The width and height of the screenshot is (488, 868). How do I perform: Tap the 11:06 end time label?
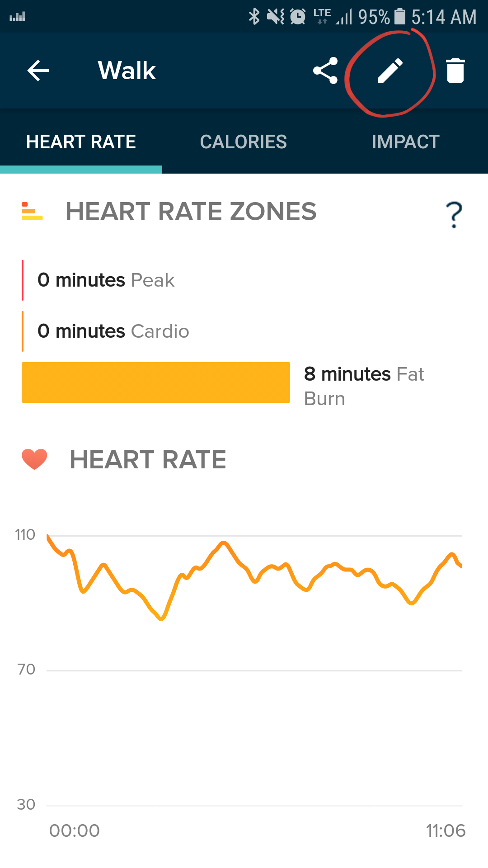(446, 830)
